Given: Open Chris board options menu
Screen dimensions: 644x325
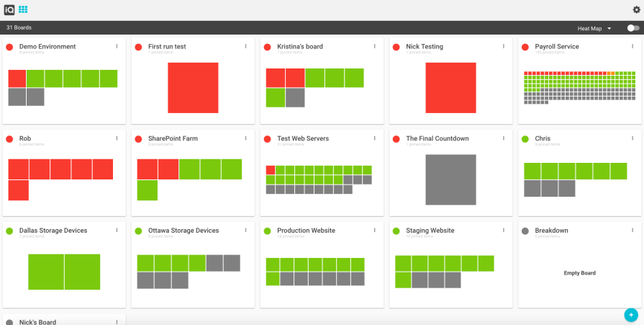Looking at the screenshot, I should 632,138.
